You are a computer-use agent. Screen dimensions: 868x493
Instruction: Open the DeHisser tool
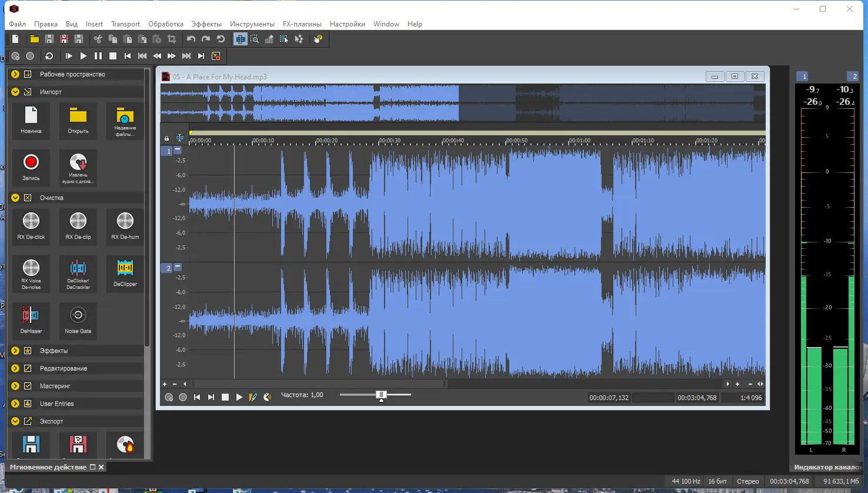pyautogui.click(x=31, y=321)
